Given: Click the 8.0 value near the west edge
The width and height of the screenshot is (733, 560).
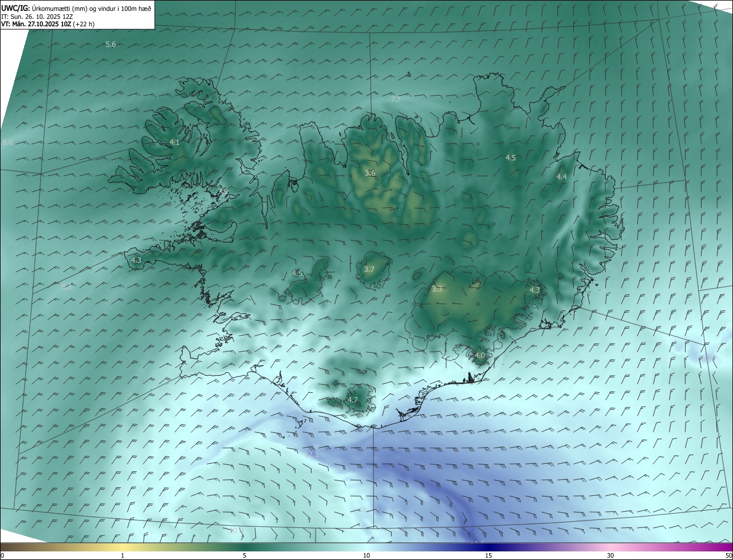Looking at the screenshot, I should 7,142.
